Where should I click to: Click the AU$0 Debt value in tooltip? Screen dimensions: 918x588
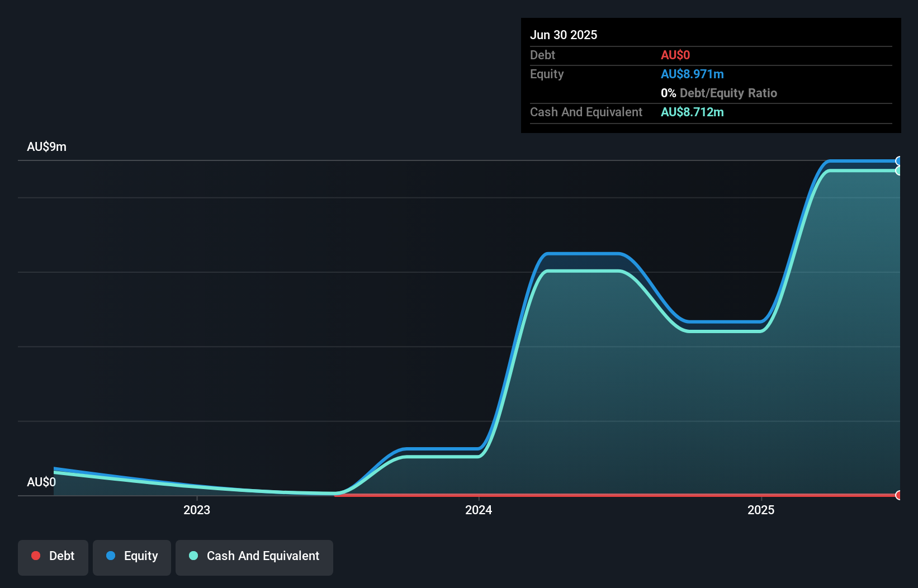675,55
